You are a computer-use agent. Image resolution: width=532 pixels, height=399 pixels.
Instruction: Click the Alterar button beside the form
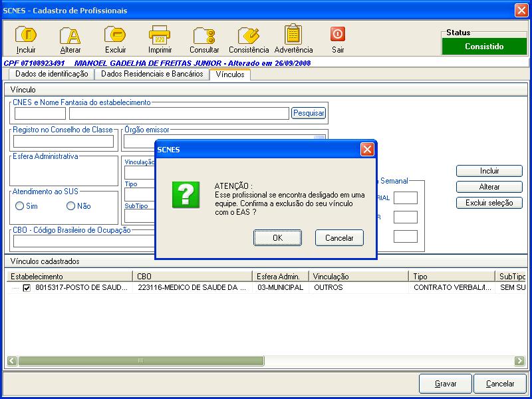(x=489, y=187)
